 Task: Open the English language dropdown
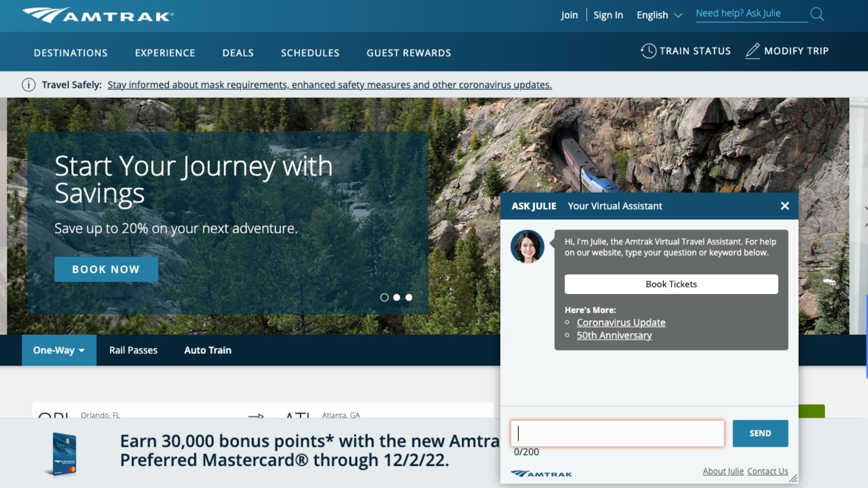coord(659,15)
